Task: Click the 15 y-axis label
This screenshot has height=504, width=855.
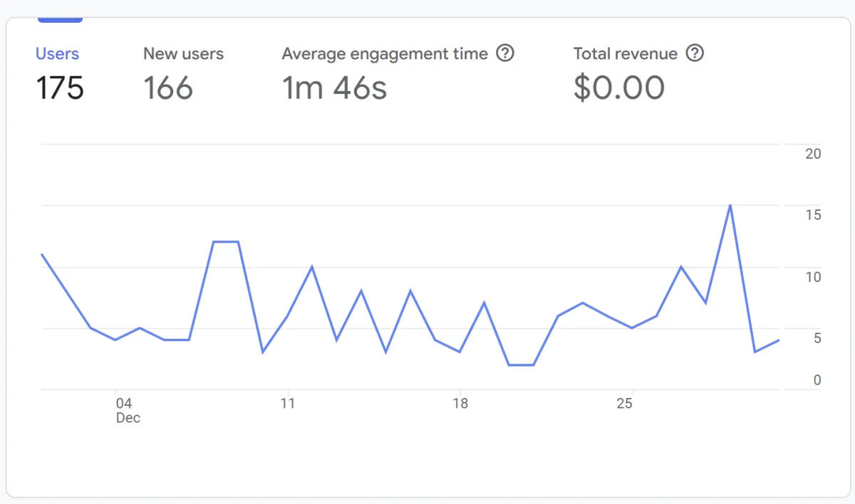Action: point(813,215)
